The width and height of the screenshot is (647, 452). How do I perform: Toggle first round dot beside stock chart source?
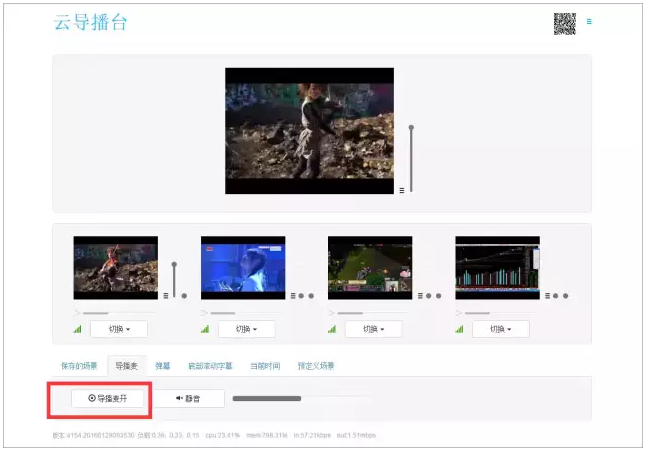click(555, 296)
